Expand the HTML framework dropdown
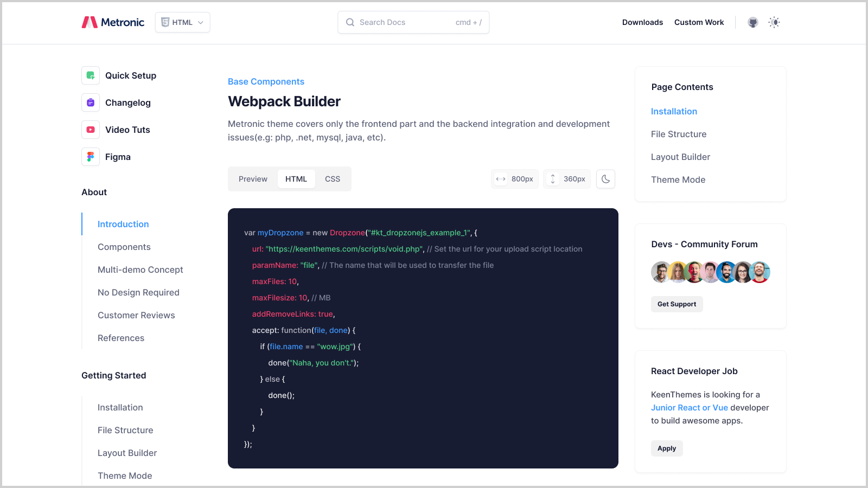The width and height of the screenshot is (868, 488). tap(182, 22)
